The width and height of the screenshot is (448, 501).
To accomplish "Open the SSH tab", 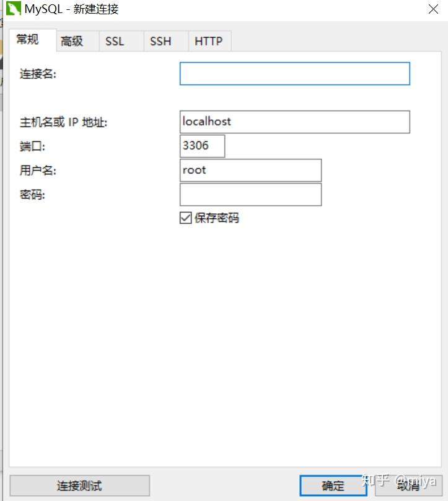I will [165, 41].
